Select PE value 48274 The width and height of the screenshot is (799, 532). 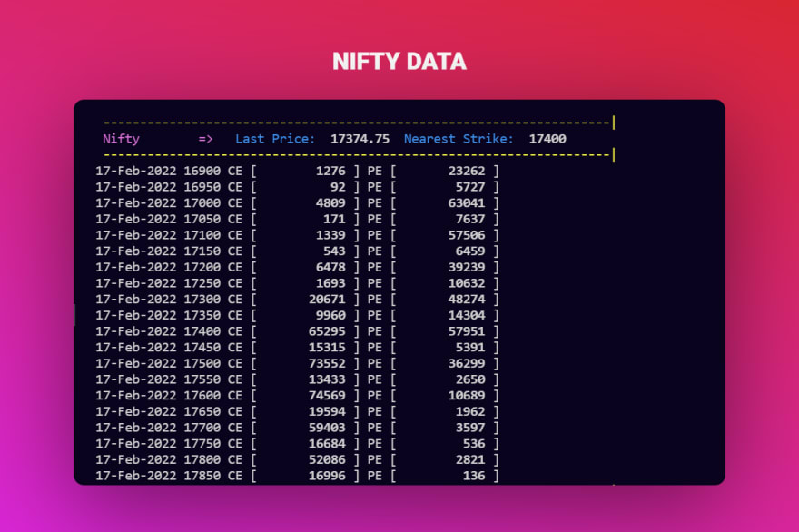click(467, 300)
